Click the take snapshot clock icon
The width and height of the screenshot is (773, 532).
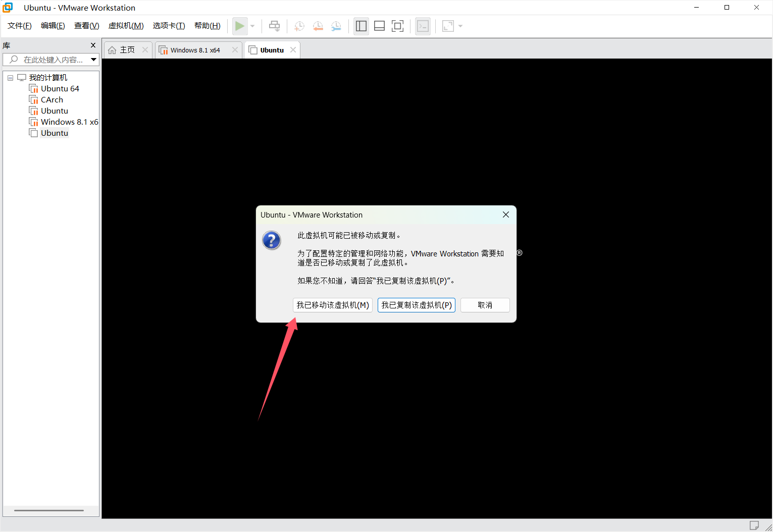299,26
